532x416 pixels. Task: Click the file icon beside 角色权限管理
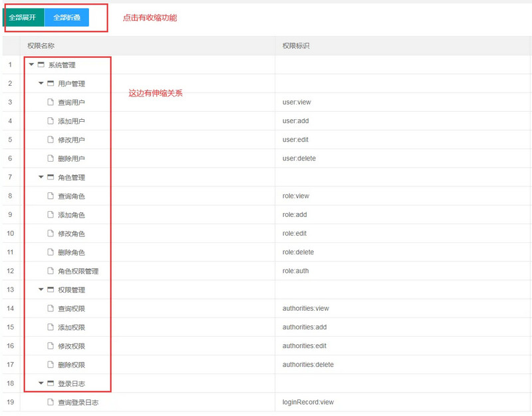click(x=51, y=271)
